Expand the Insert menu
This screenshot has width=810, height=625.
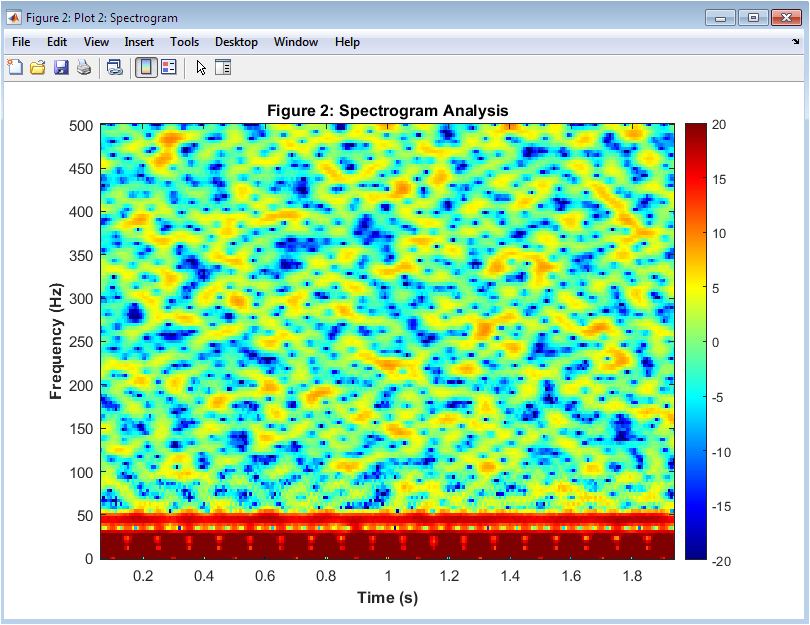139,42
